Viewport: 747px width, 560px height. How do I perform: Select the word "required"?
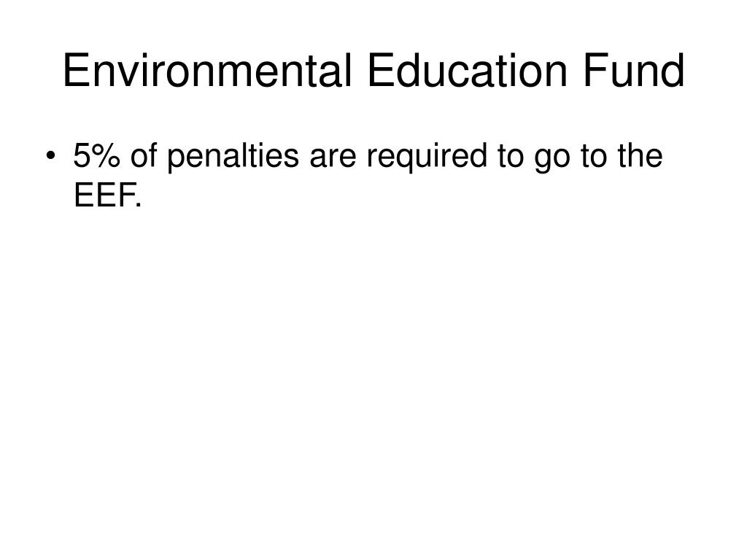[427, 157]
